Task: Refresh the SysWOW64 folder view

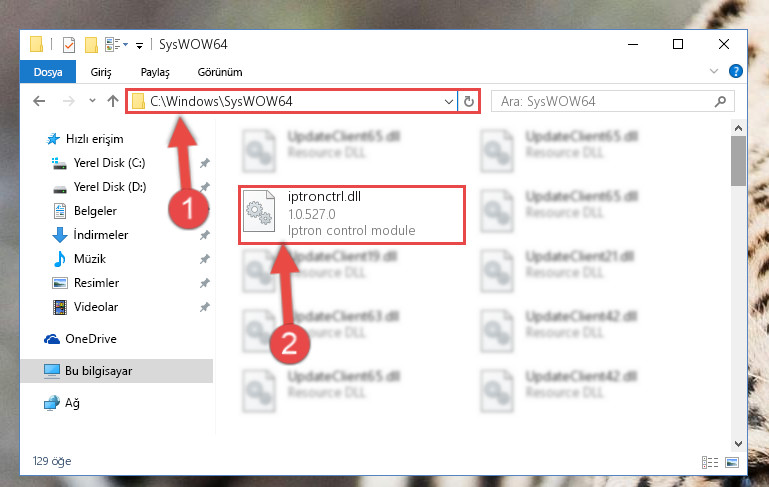Action: tap(469, 102)
